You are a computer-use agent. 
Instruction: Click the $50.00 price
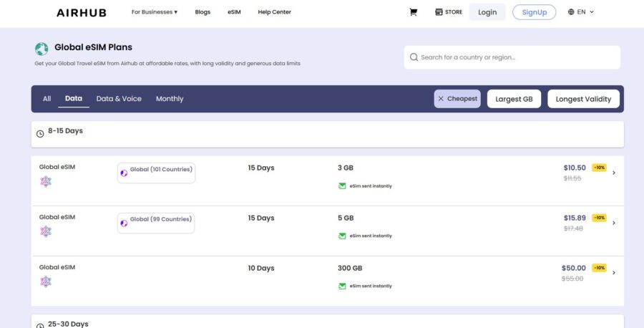click(x=574, y=268)
